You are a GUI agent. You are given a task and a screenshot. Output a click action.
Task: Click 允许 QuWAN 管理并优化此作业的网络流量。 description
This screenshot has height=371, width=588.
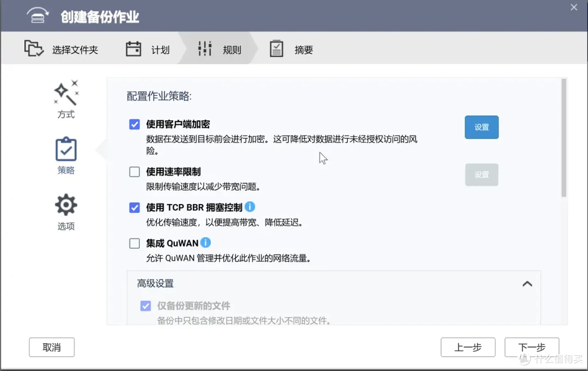click(229, 258)
